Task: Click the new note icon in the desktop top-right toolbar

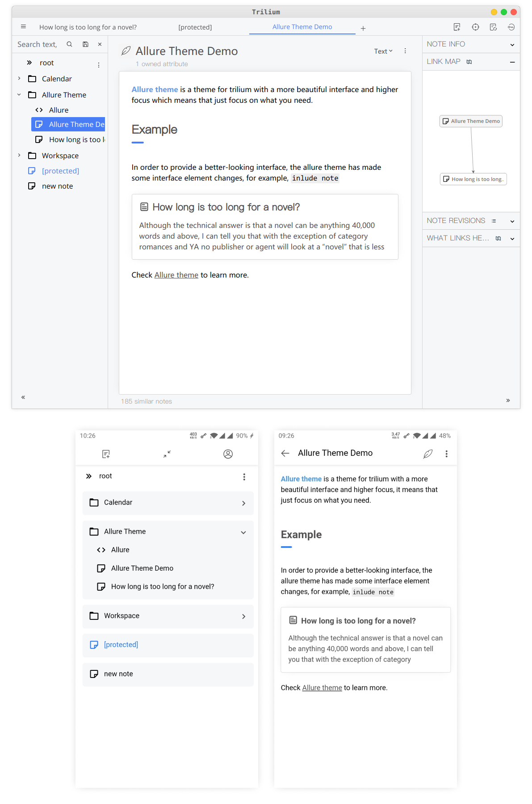Action: 457,27
